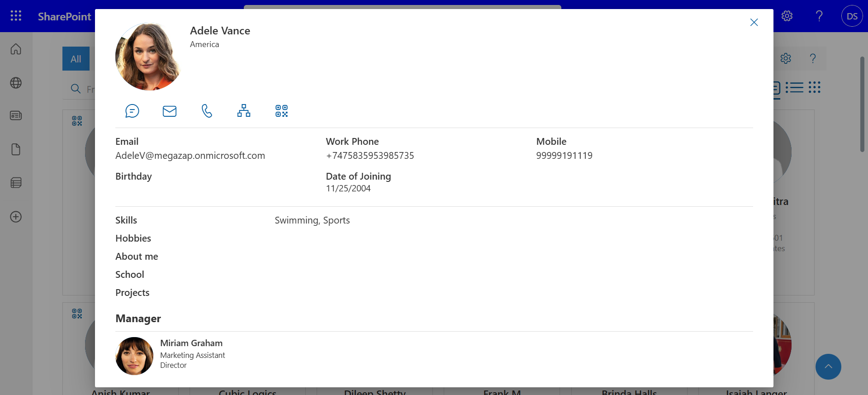This screenshot has height=395, width=868.
Task: Click the America location text
Action: (204, 44)
